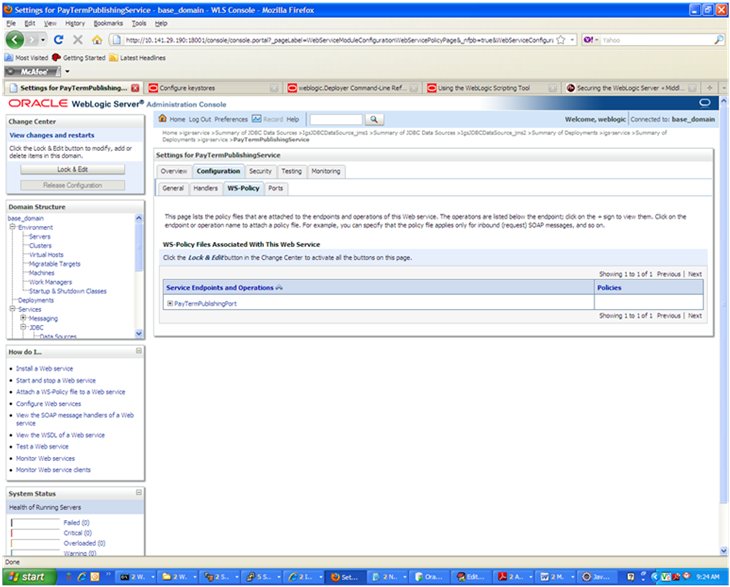Go back with the Firefox back arrow
Viewport: 730px width, 587px height.
(15, 40)
